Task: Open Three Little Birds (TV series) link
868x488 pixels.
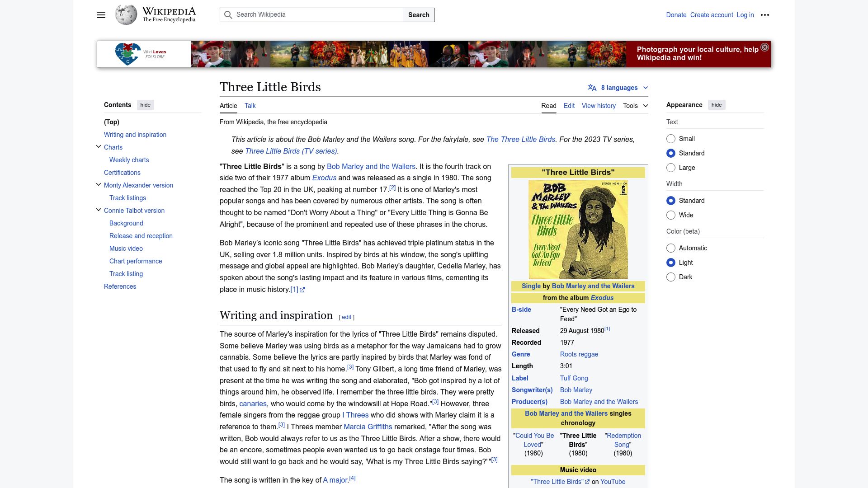Action: pyautogui.click(x=291, y=151)
